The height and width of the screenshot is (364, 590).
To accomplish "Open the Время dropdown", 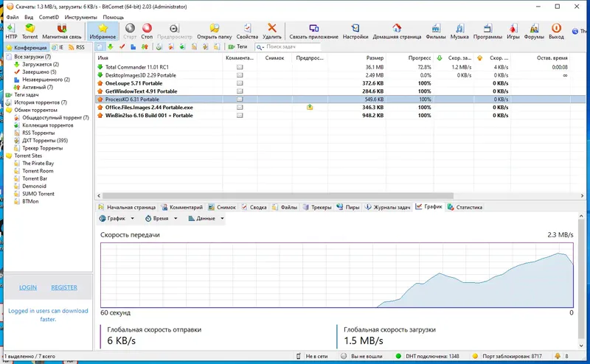I will (161, 219).
